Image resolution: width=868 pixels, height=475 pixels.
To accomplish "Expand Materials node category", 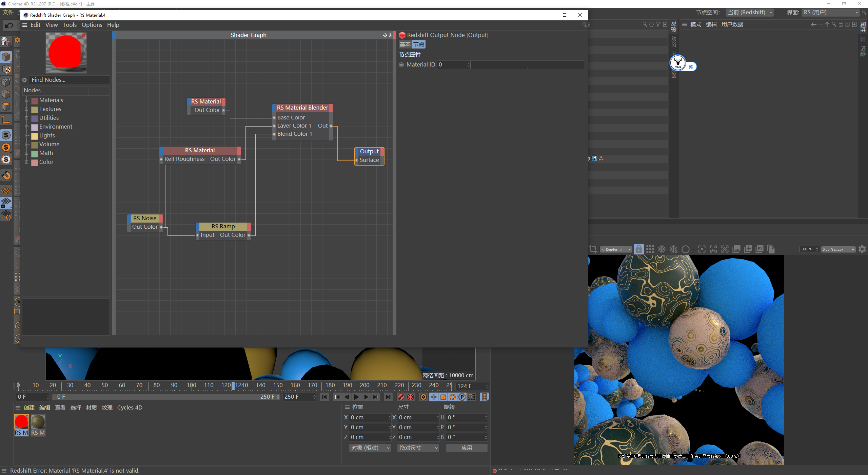I will click(x=27, y=100).
